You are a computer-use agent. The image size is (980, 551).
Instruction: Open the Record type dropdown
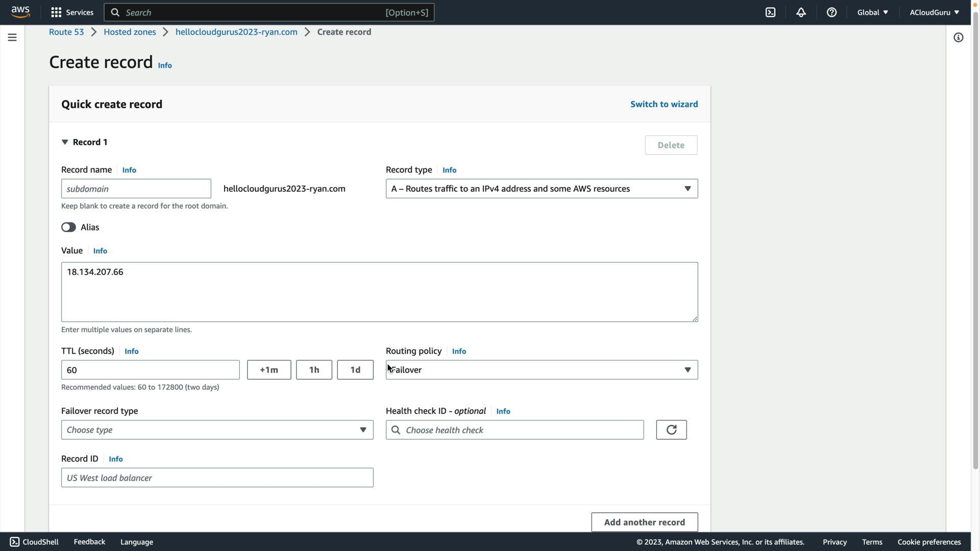541,189
